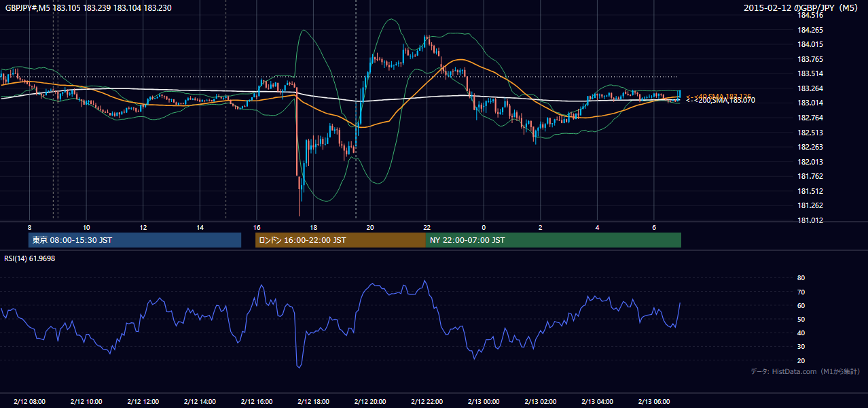Click price axis value 183.264
Image resolution: width=868 pixels, height=408 pixels.
(810, 88)
